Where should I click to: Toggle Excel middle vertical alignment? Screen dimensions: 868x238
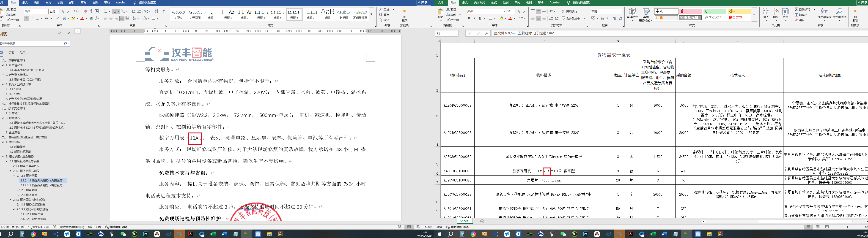(538, 11)
